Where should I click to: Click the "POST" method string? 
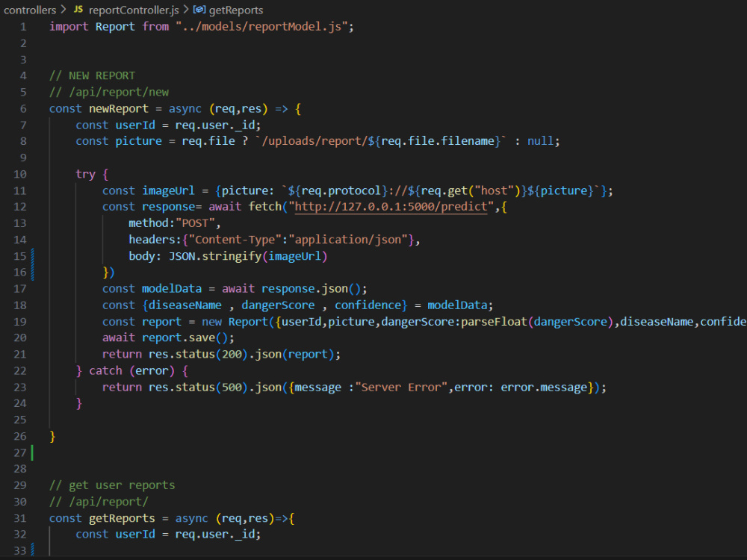pos(195,223)
